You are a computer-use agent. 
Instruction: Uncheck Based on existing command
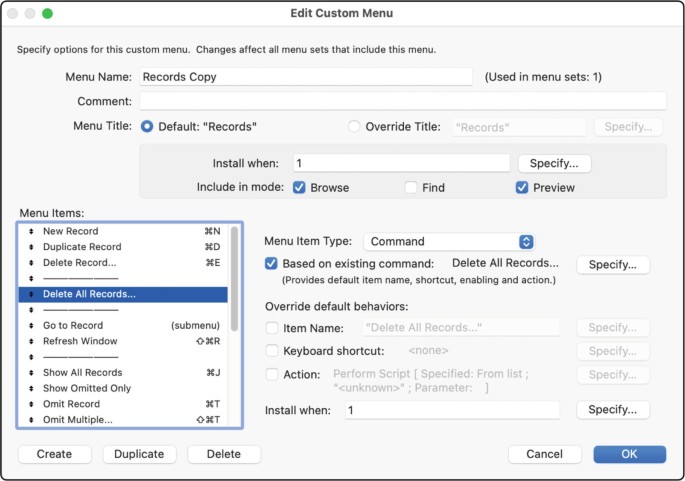pos(272,264)
